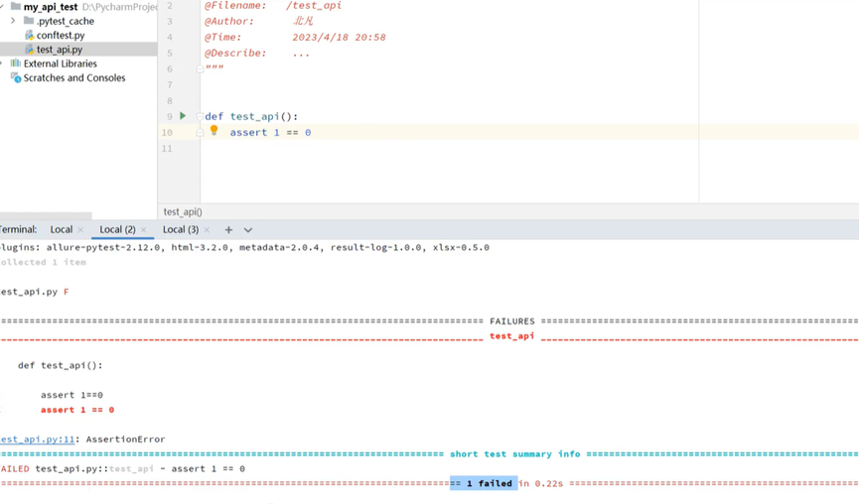Click the @Time value 2023/4/18 20:58

click(x=339, y=38)
